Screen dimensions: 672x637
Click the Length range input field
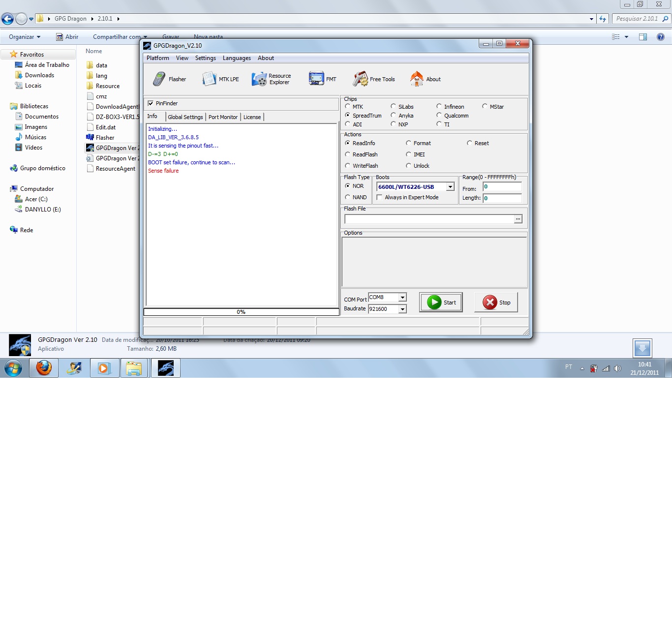(x=502, y=198)
